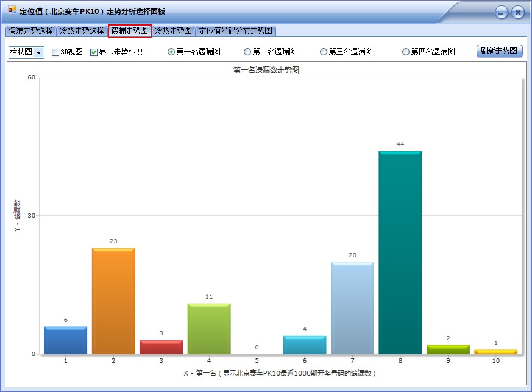Select the 第二名遗漏图 radio button
Image resolution: width=532 pixels, height=392 pixels.
click(247, 52)
